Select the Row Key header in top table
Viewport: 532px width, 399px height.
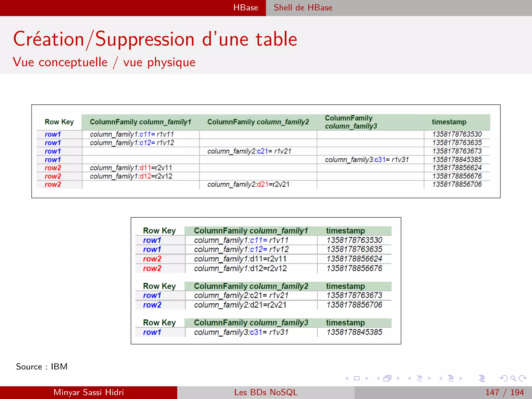(x=59, y=122)
